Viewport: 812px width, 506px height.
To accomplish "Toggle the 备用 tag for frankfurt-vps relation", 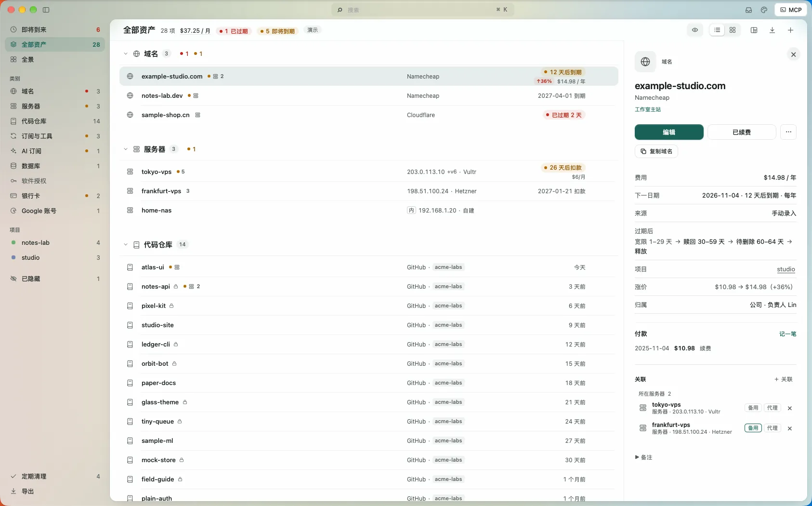I will (x=753, y=428).
